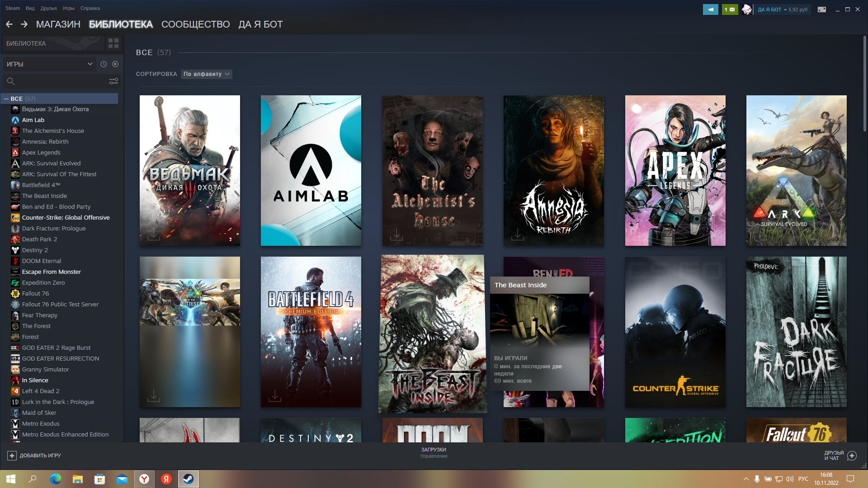The width and height of the screenshot is (868, 488).
Task: Open Battlefield 4 Premium Edition cover
Action: (x=311, y=332)
